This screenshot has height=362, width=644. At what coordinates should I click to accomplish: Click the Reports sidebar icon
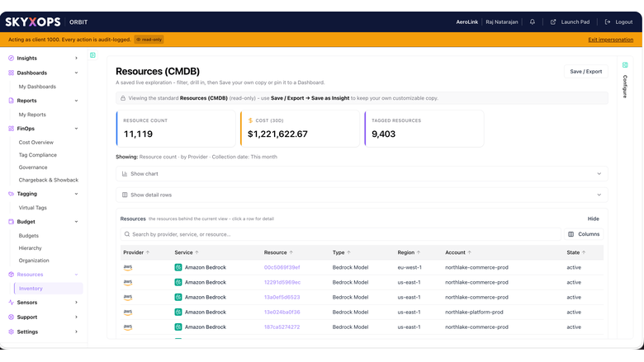click(11, 101)
